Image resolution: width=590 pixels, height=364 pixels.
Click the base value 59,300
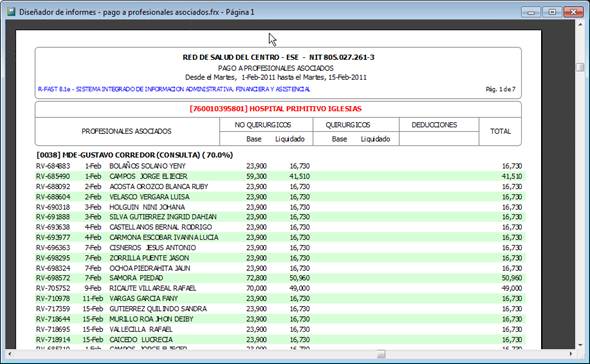pyautogui.click(x=257, y=176)
